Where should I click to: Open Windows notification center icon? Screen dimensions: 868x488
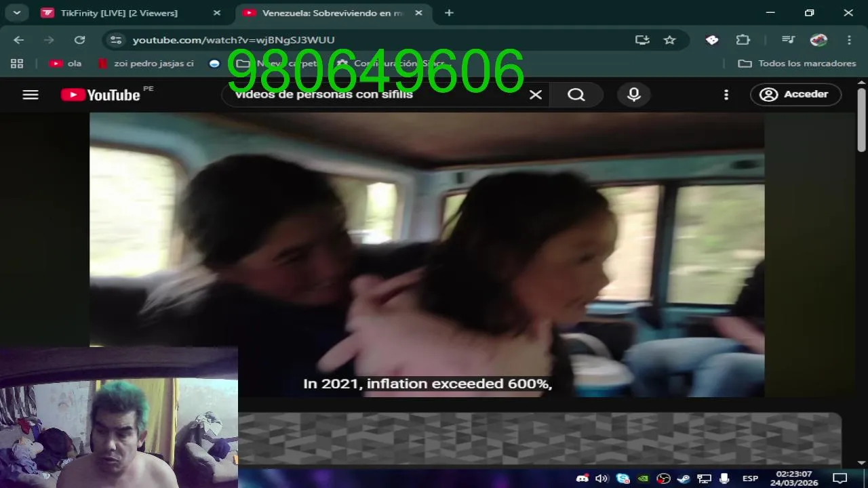click(840, 479)
